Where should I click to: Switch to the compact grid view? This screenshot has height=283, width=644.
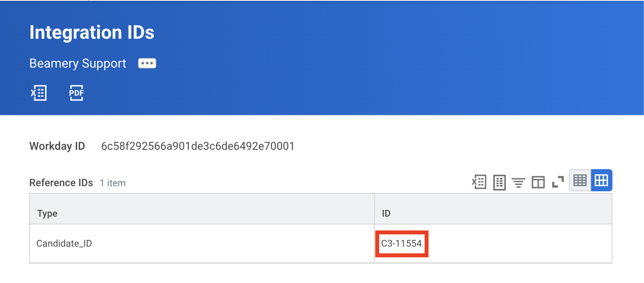pyautogui.click(x=580, y=181)
